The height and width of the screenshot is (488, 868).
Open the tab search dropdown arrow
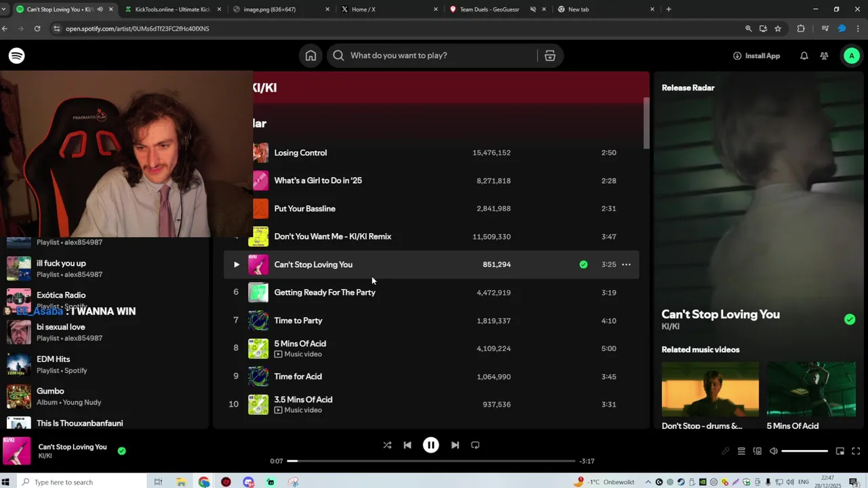coord(4,9)
